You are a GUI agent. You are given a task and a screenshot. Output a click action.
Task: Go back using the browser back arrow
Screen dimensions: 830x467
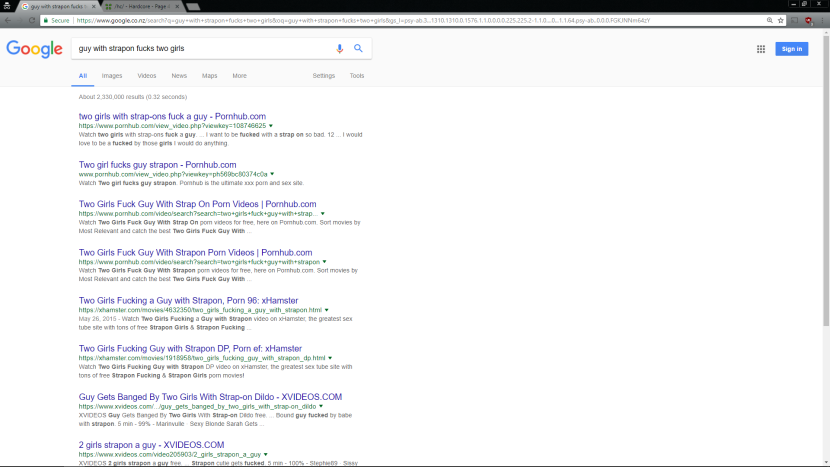(7, 19)
